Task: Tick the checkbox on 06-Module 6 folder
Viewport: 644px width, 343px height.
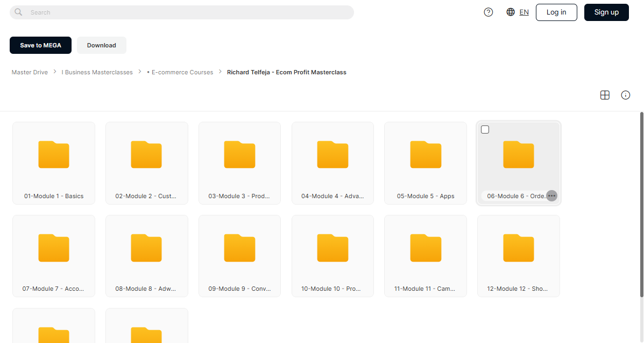Action: (485, 130)
